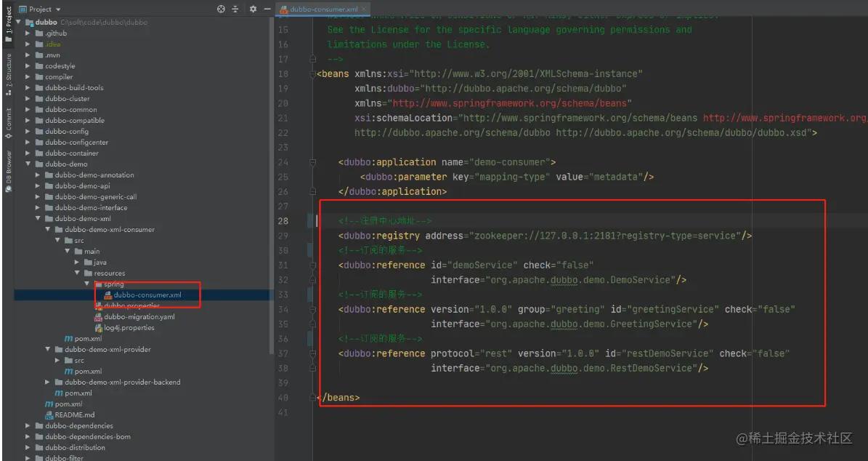
Task: Open the Structure tool window sidebar tab
Action: pos(8,74)
